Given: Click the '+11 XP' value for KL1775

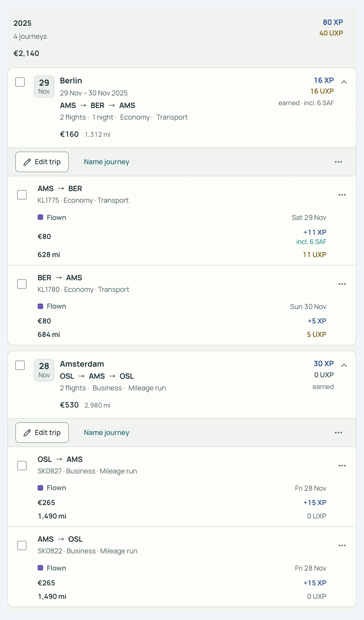Looking at the screenshot, I should (315, 232).
